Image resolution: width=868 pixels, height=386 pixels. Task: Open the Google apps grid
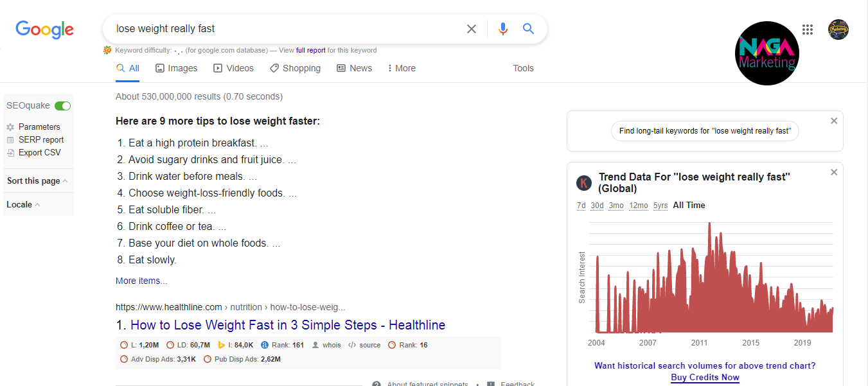[808, 30]
